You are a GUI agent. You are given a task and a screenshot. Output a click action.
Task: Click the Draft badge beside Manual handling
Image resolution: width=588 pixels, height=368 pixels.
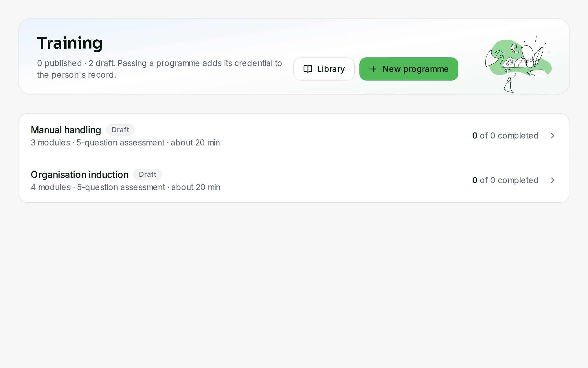(x=120, y=130)
